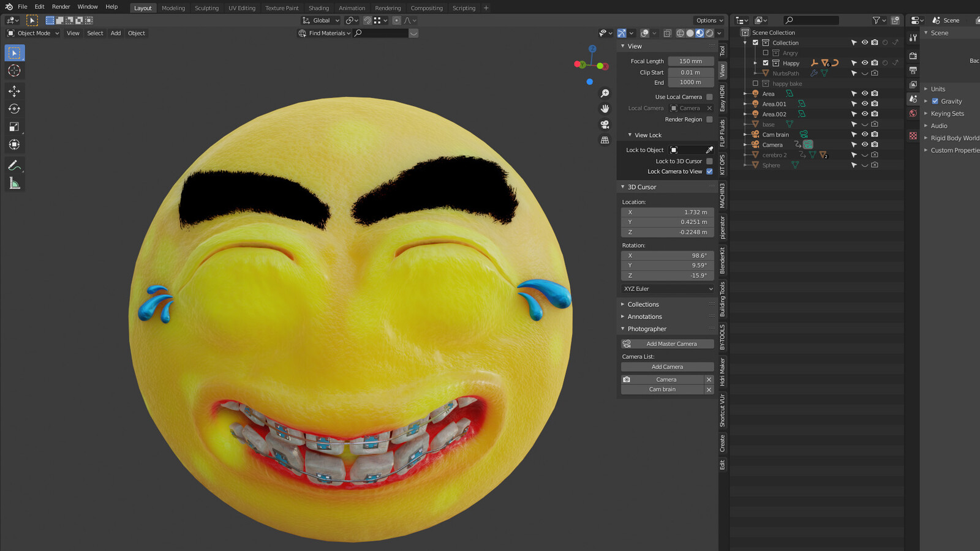Enable Lock to 3D Cursor checkbox

coord(709,162)
